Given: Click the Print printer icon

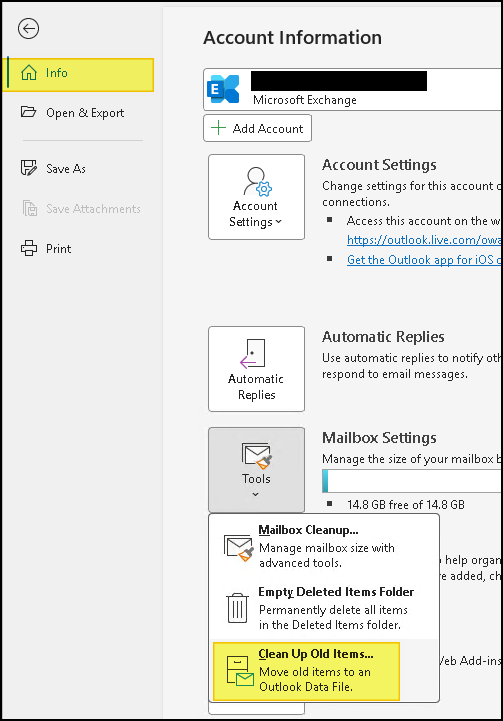Looking at the screenshot, I should coord(29,248).
